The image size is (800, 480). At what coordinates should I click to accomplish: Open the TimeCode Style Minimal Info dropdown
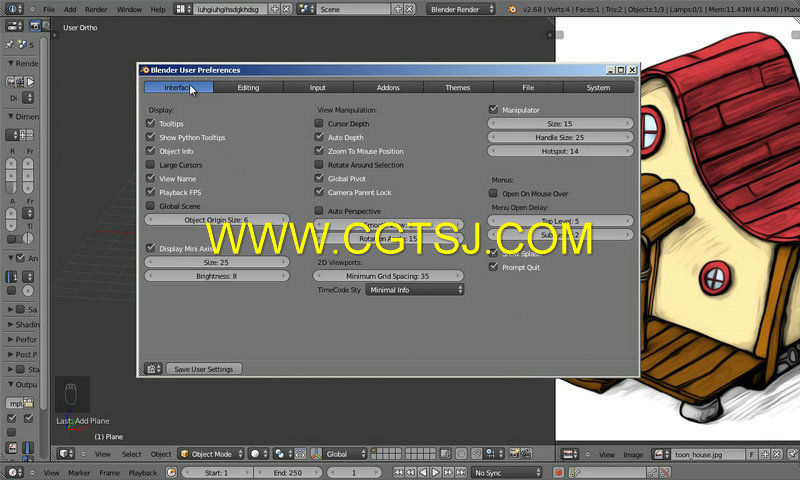click(x=415, y=290)
